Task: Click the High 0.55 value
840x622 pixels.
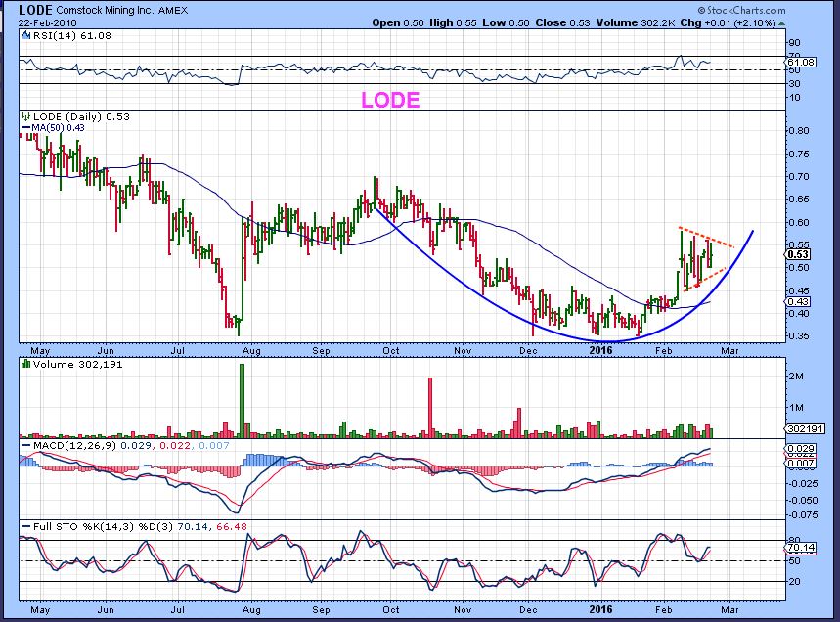Action: pos(453,23)
